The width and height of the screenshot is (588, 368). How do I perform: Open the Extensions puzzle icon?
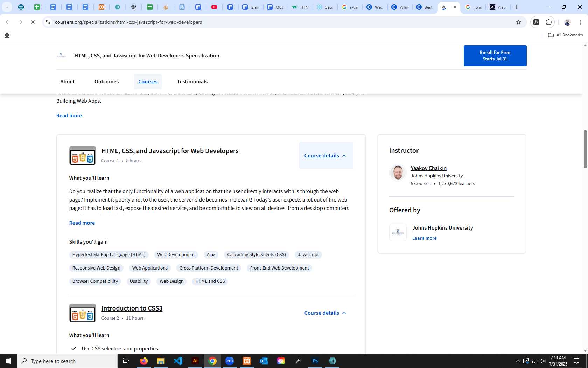(x=549, y=22)
